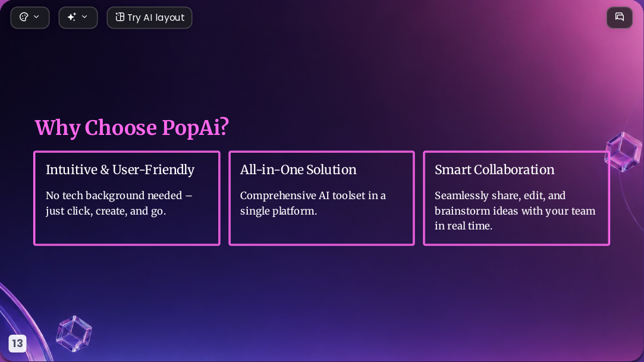Screen dimensions: 644x362
Task: Click text "Comprehensive AI toolset in a single platform."
Action: pyautogui.click(x=313, y=203)
